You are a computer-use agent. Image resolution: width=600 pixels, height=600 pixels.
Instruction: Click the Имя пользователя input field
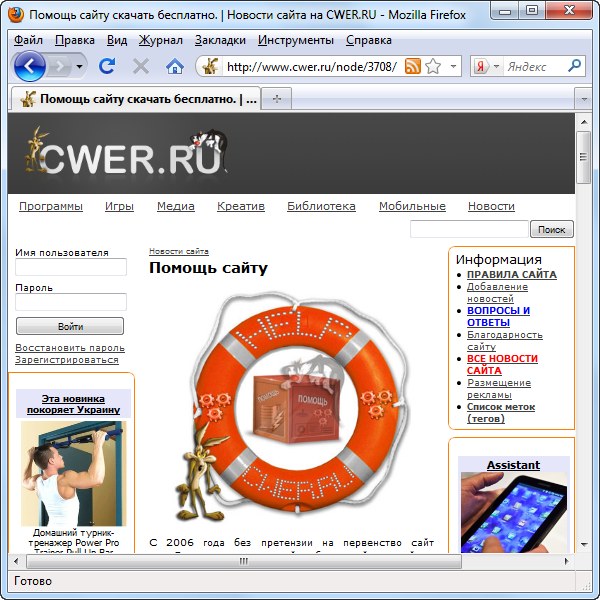tap(71, 267)
